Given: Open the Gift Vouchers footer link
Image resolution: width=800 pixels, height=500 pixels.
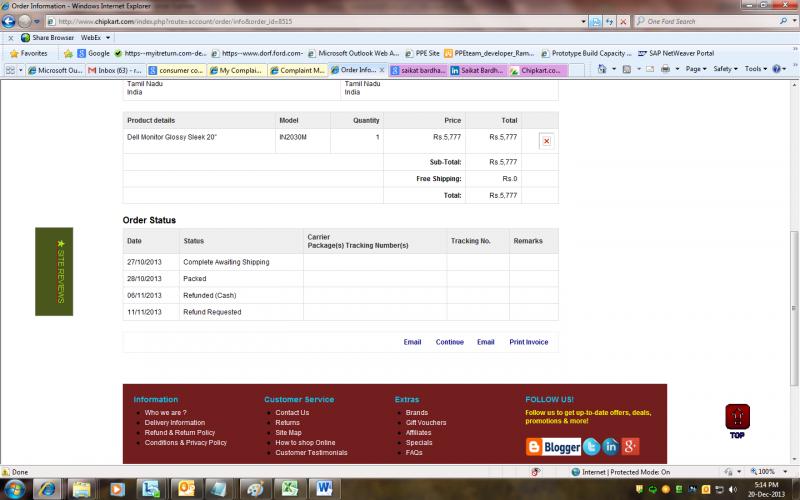Looking at the screenshot, I should (426, 422).
